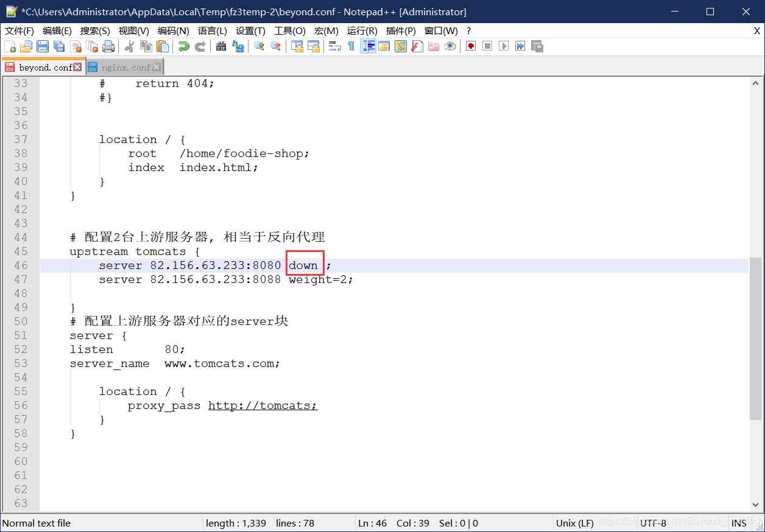Print the document using the printer icon
765x532 pixels.
click(108, 46)
